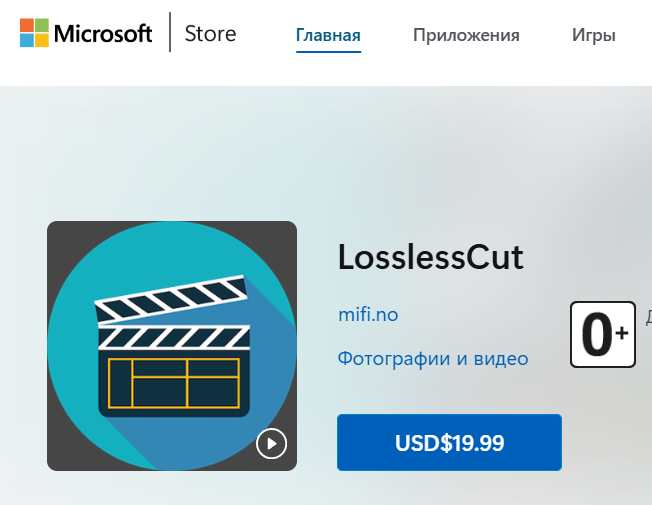
Task: Play the LosslessCut trailer video
Action: [x=272, y=443]
